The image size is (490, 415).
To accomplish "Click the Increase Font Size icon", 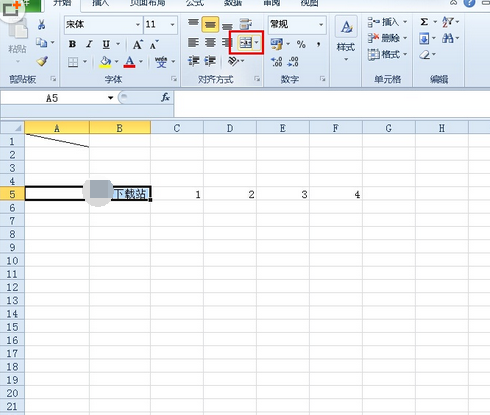I will pyautogui.click(x=138, y=44).
